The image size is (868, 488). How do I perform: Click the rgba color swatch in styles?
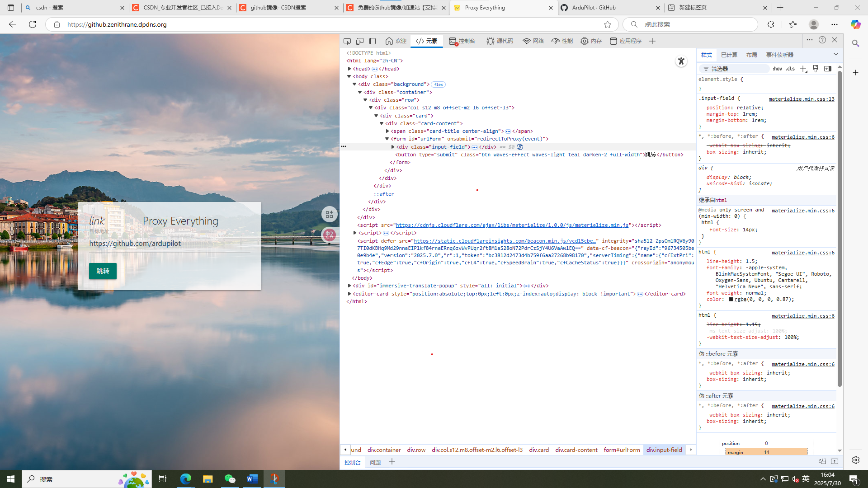[731, 299]
